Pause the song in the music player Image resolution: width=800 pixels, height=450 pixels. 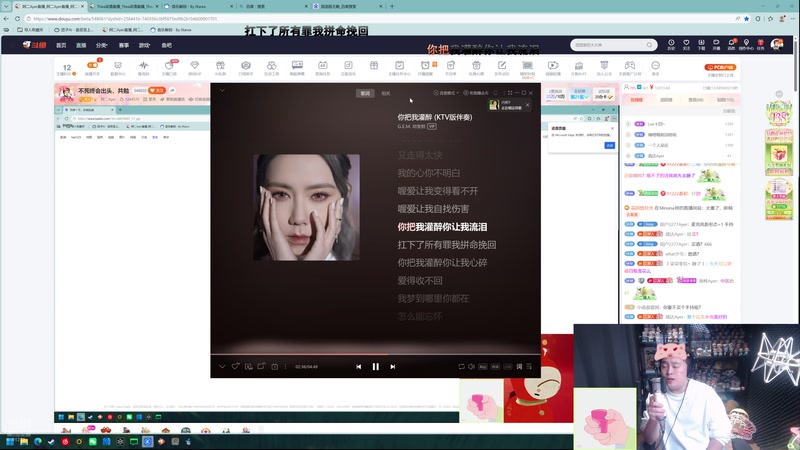[x=376, y=366]
